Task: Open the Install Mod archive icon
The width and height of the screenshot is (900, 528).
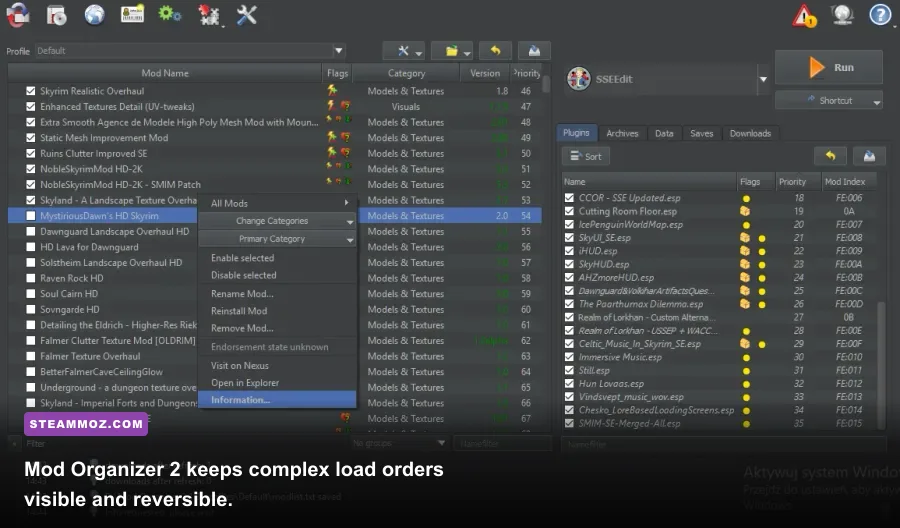Action: click(56, 15)
